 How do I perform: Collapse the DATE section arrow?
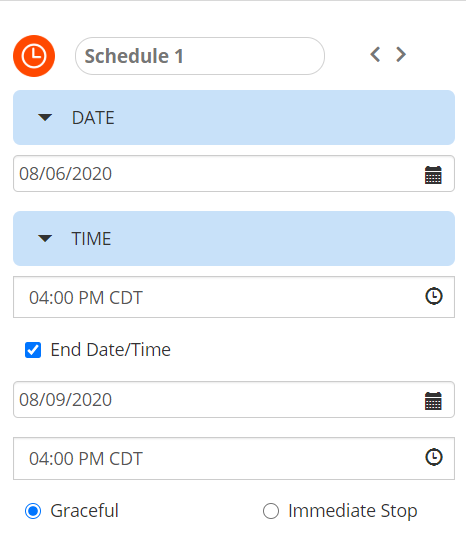click(45, 117)
